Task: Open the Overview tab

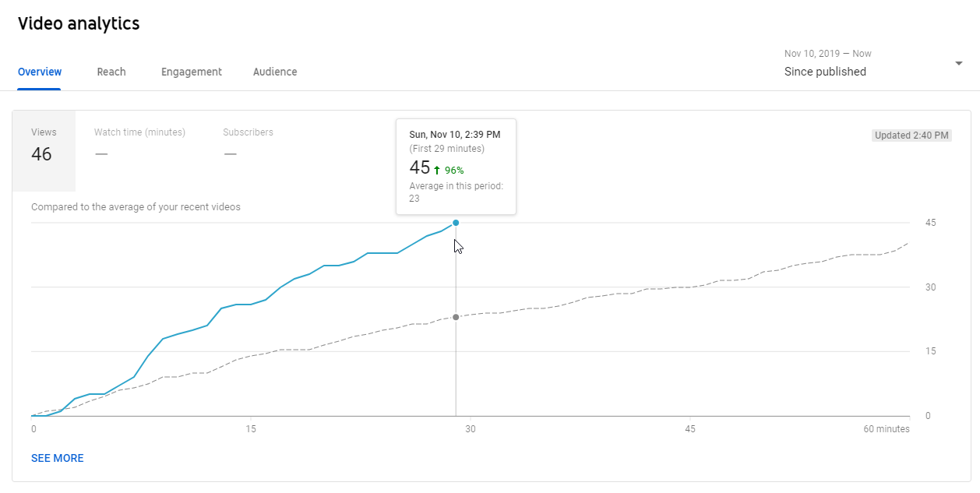Action: tap(40, 72)
